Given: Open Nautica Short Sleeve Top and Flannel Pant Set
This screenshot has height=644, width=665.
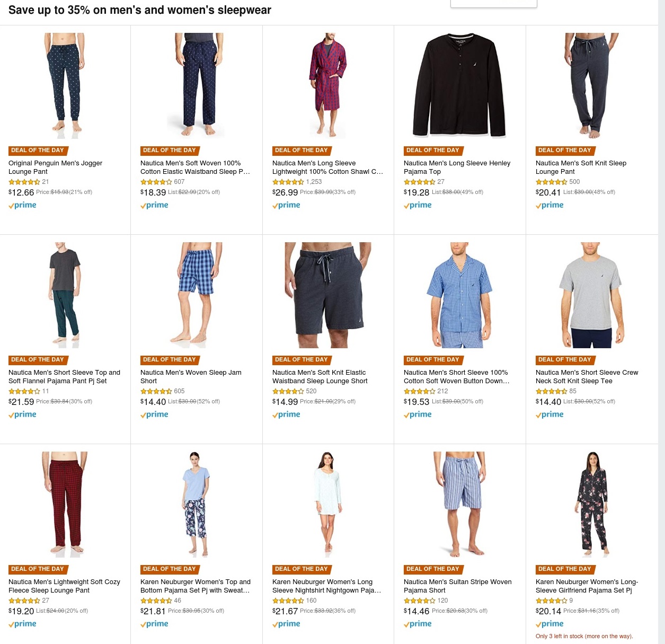Looking at the screenshot, I should [x=64, y=376].
